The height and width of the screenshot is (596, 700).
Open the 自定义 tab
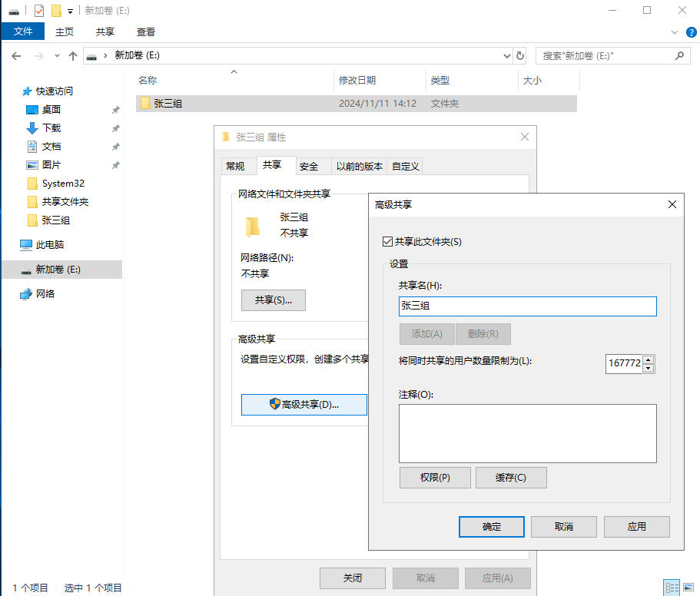(406, 167)
